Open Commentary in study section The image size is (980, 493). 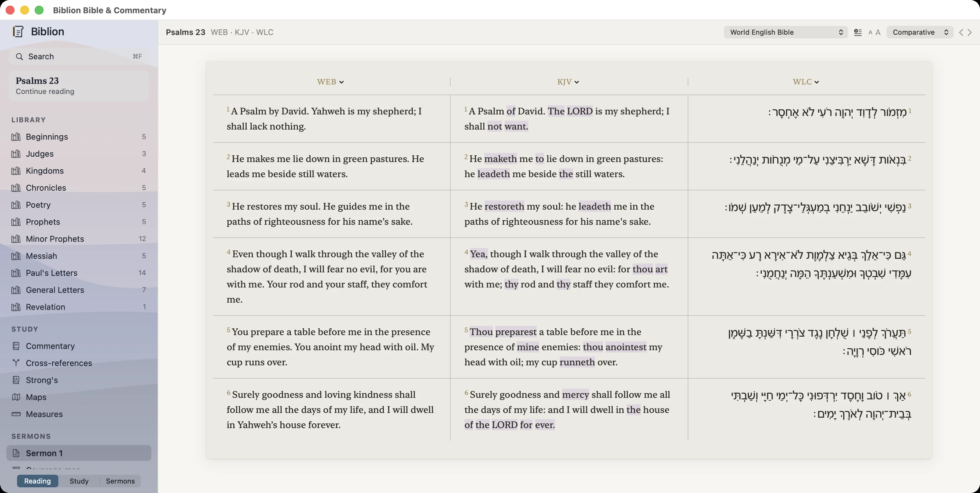[79, 346]
